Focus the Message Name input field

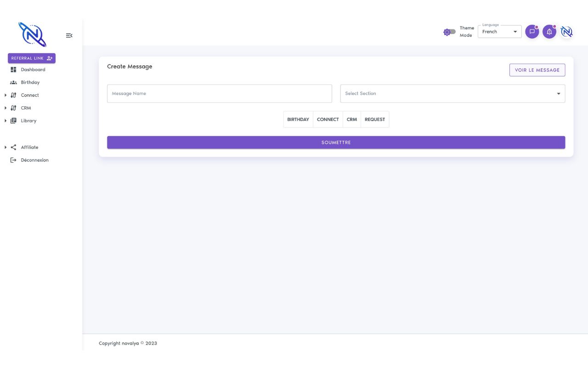point(219,93)
